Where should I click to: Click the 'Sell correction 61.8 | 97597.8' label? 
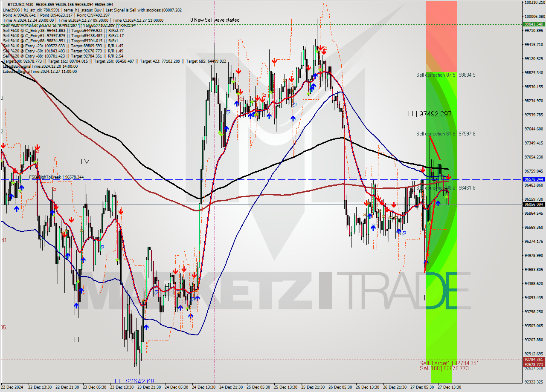pos(446,133)
